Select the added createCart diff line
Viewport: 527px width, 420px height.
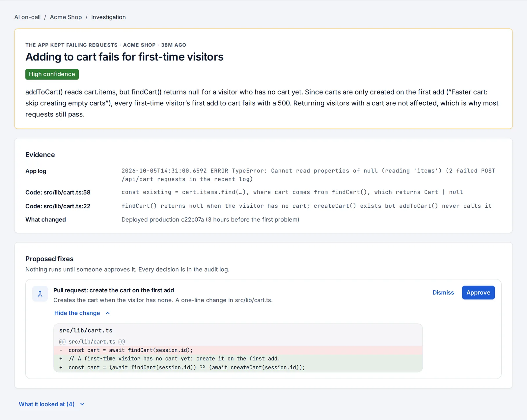pyautogui.click(x=238, y=368)
